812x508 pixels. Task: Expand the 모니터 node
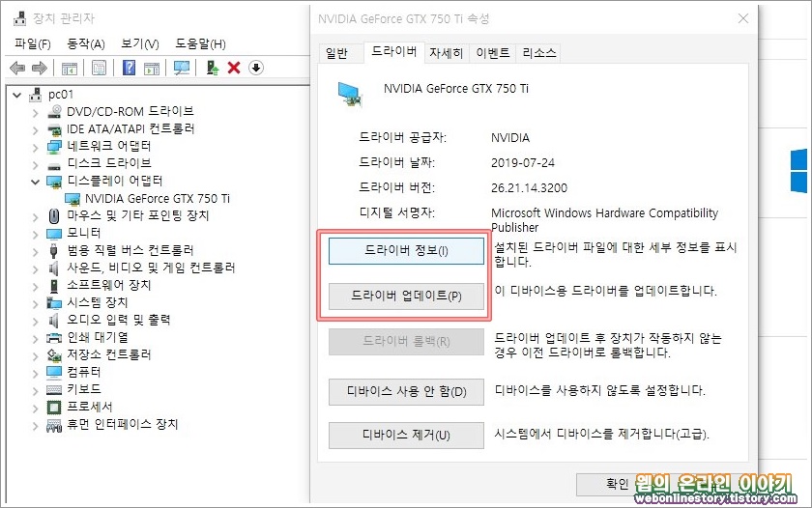[x=35, y=235]
